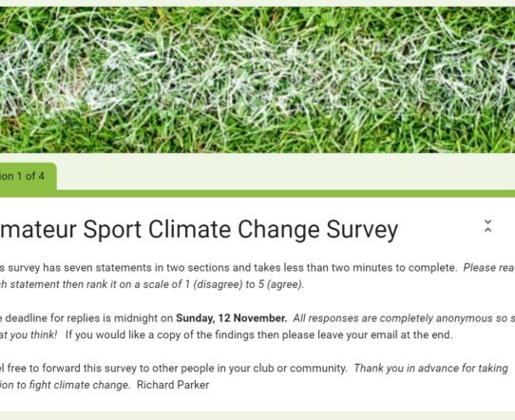The height and width of the screenshot is (420, 515).
Task: Click the word "Survey" in the title
Action: pyautogui.click(x=362, y=229)
